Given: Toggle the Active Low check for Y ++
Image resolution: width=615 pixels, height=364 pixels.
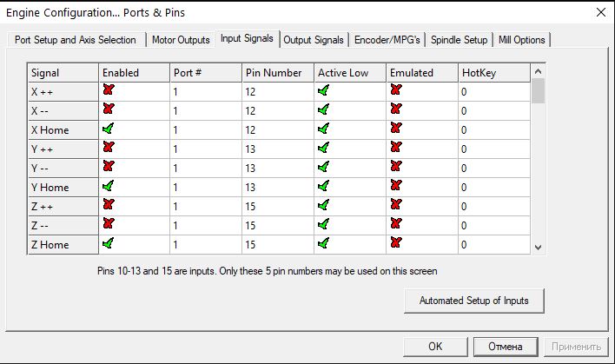Looking at the screenshot, I should click(324, 148).
